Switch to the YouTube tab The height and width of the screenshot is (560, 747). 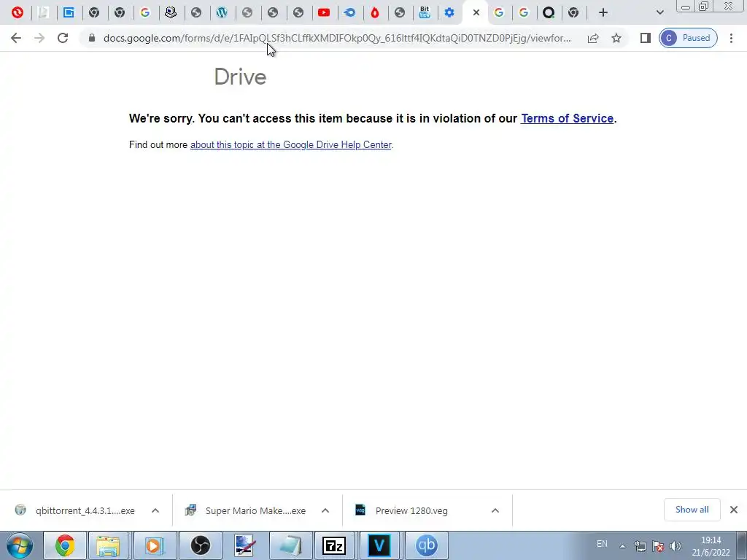[324, 13]
